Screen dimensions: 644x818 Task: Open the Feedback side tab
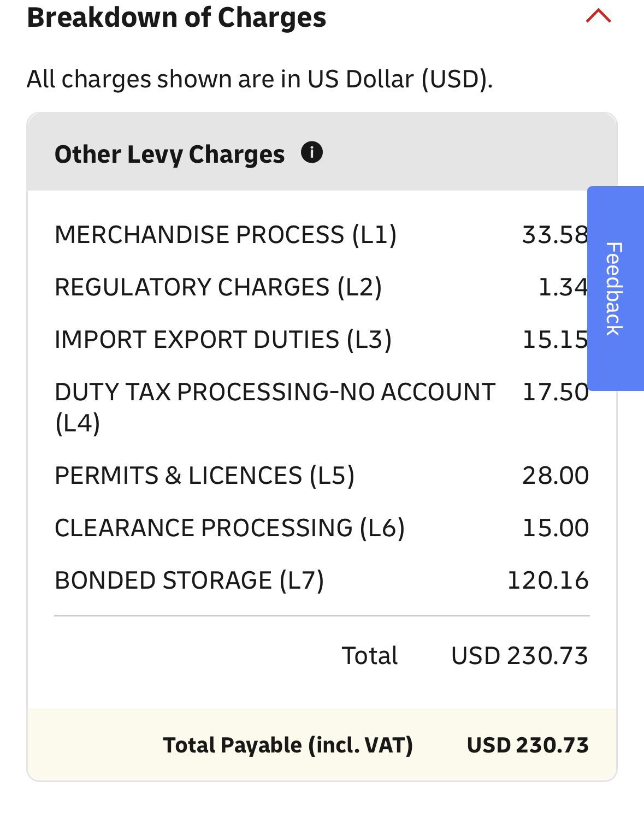coord(615,288)
